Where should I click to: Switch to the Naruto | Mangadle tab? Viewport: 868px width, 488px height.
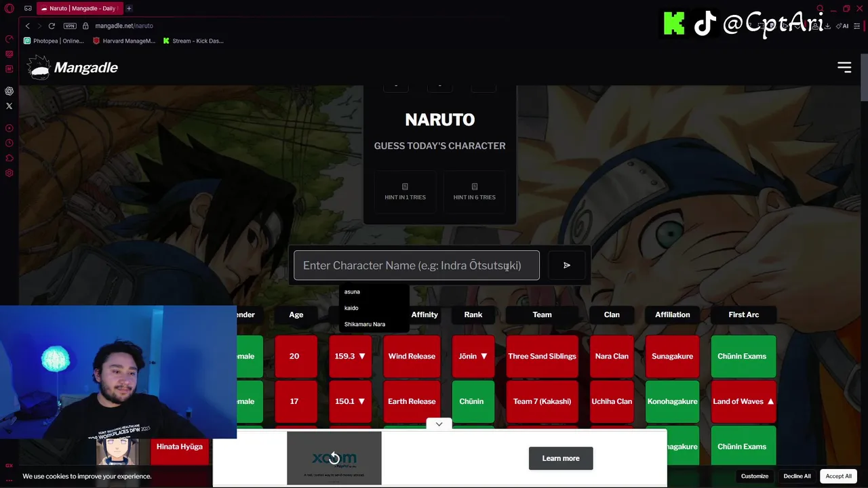click(x=80, y=9)
